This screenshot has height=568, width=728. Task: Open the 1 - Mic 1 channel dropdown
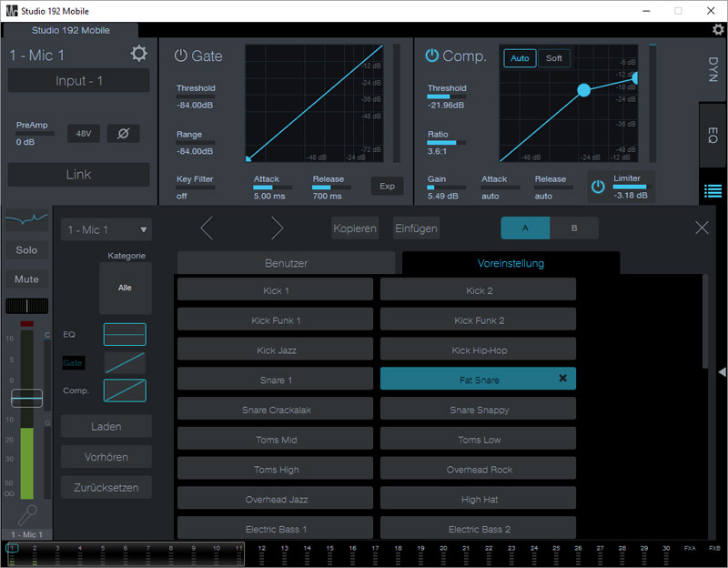pyautogui.click(x=106, y=229)
